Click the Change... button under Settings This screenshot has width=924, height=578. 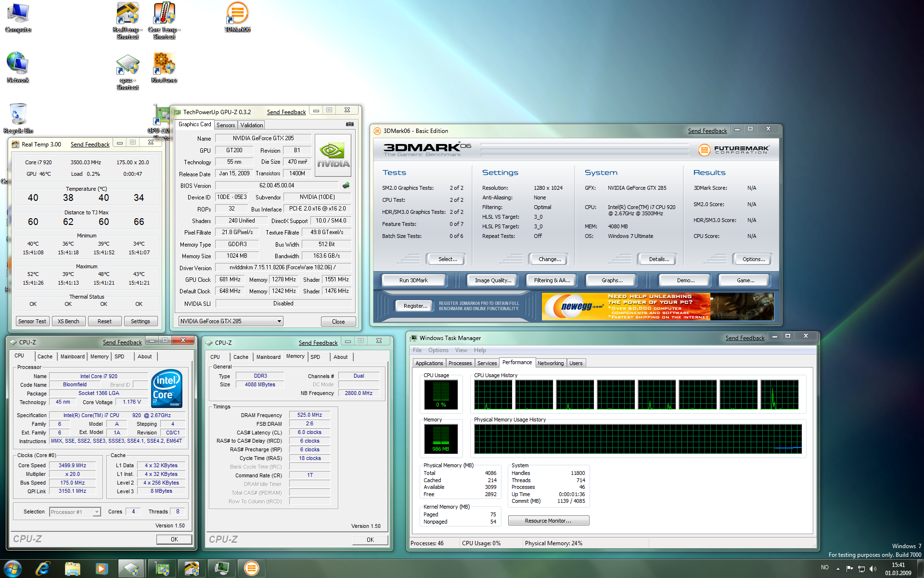point(550,259)
